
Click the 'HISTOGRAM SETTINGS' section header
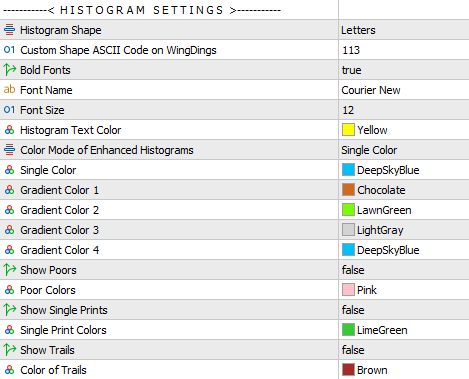(142, 10)
